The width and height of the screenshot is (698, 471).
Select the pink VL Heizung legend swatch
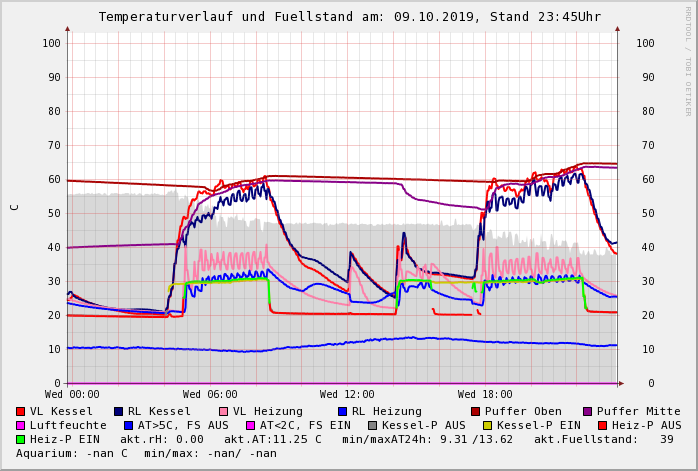pyautogui.click(x=224, y=411)
